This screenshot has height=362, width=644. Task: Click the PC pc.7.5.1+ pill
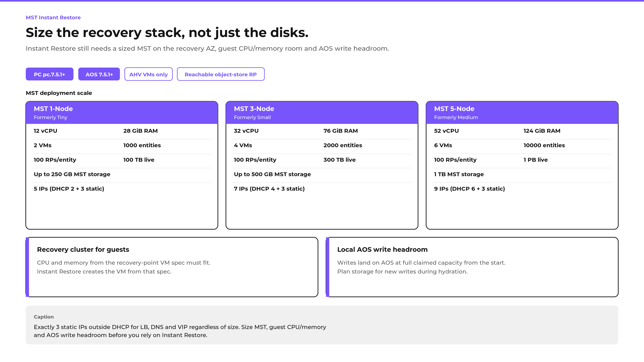pos(50,74)
